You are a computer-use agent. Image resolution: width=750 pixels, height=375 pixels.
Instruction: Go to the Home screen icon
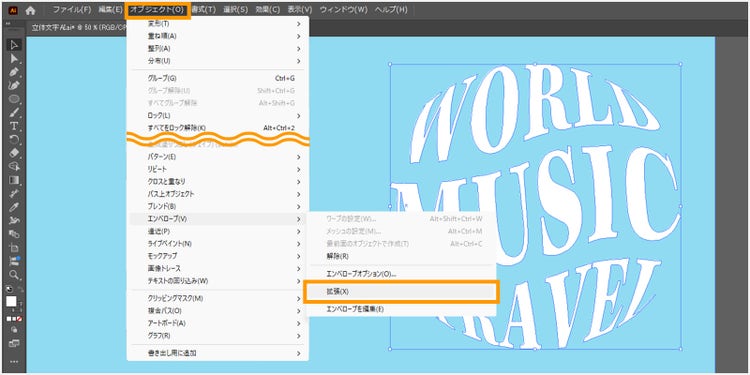(x=31, y=10)
